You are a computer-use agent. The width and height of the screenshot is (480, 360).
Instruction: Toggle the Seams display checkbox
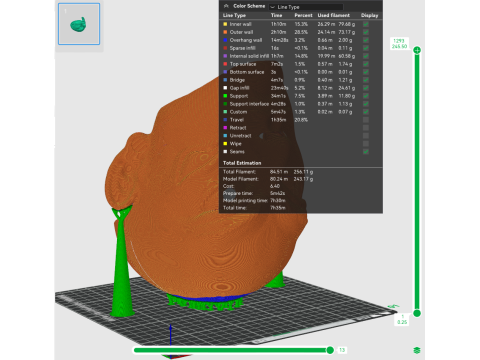click(366, 152)
